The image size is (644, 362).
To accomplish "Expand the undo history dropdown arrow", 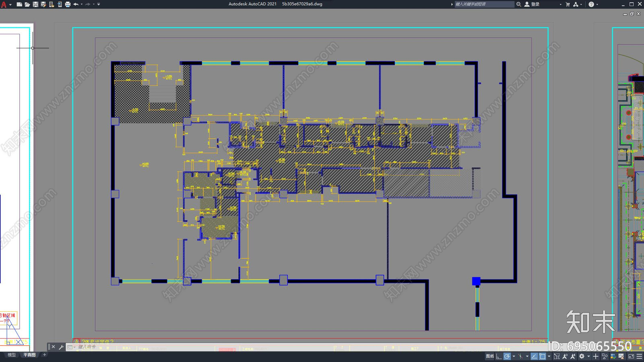I will click(x=82, y=4).
